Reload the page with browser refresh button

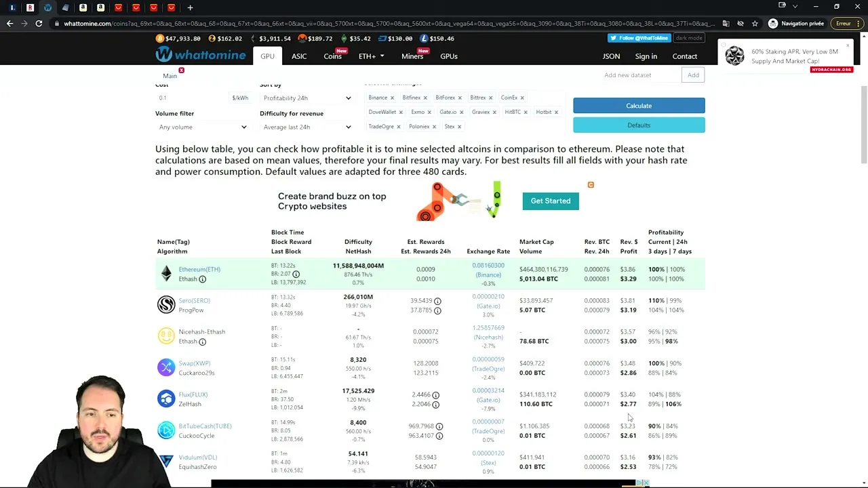pos(39,24)
